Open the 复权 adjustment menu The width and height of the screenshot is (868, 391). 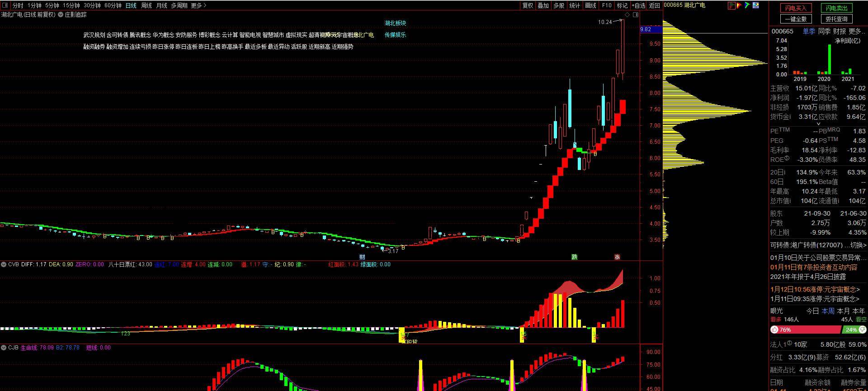528,5
